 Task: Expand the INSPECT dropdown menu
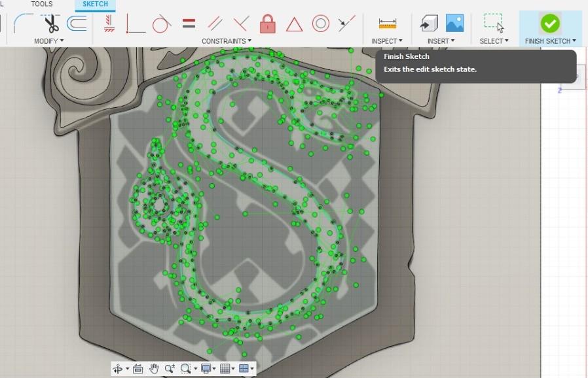point(387,41)
